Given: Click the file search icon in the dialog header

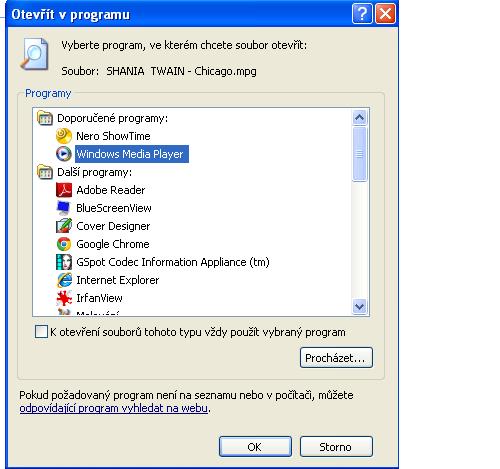Looking at the screenshot, I should click(35, 54).
